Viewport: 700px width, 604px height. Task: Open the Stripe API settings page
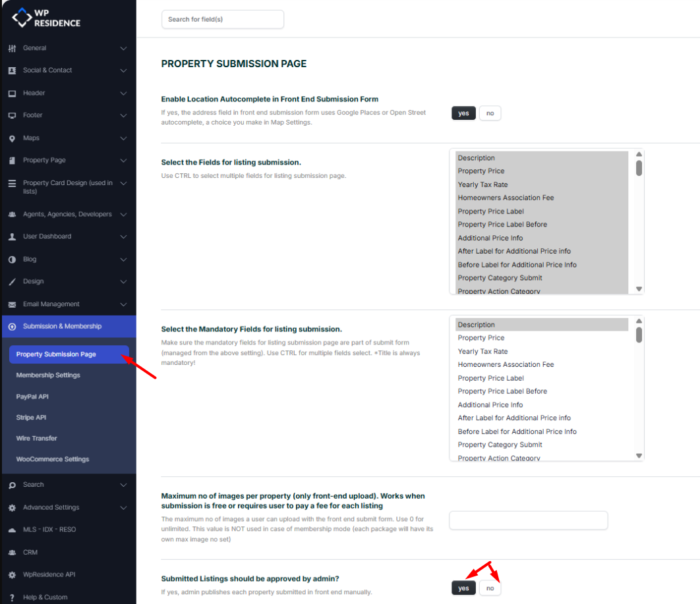[31, 418]
